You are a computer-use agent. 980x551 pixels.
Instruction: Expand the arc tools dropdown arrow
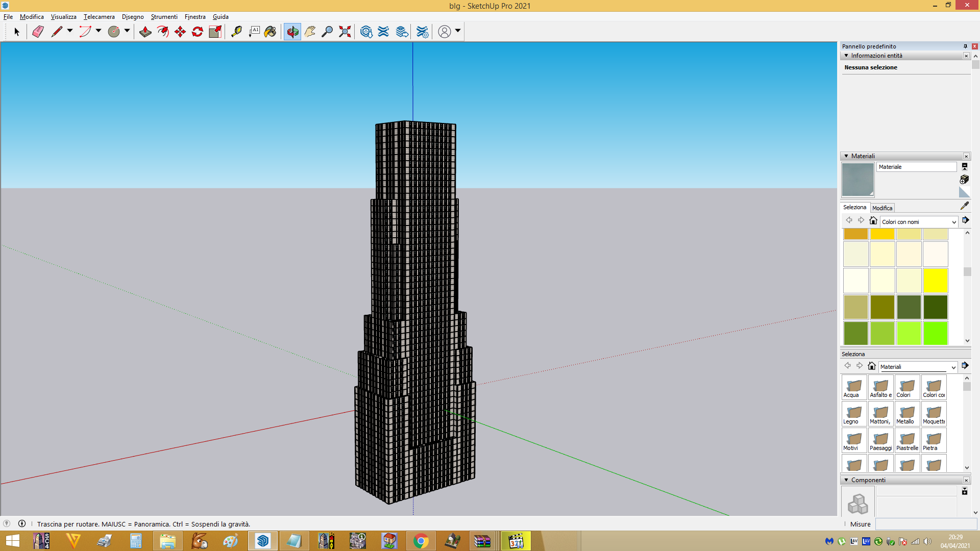(x=99, y=31)
